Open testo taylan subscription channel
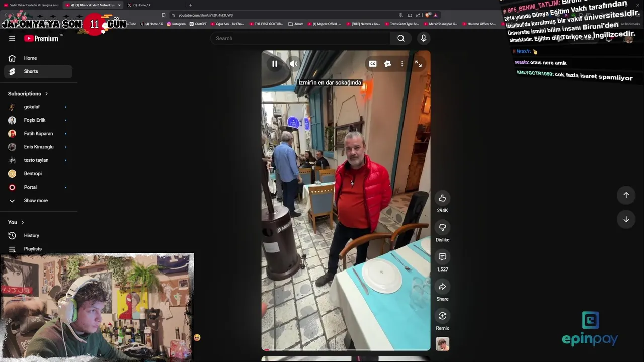The width and height of the screenshot is (644, 362). [38, 160]
